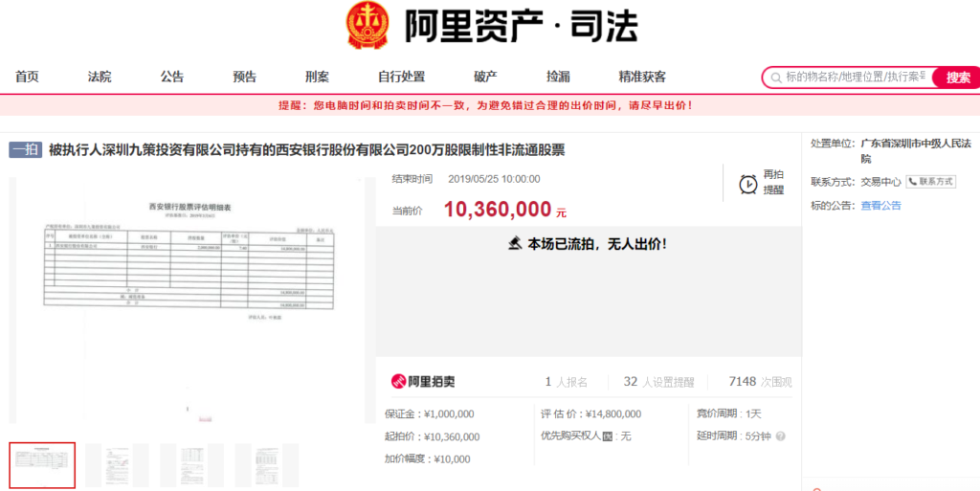Click the alarm clock reminder icon
Image resolution: width=980 pixels, height=491 pixels.
747,184
